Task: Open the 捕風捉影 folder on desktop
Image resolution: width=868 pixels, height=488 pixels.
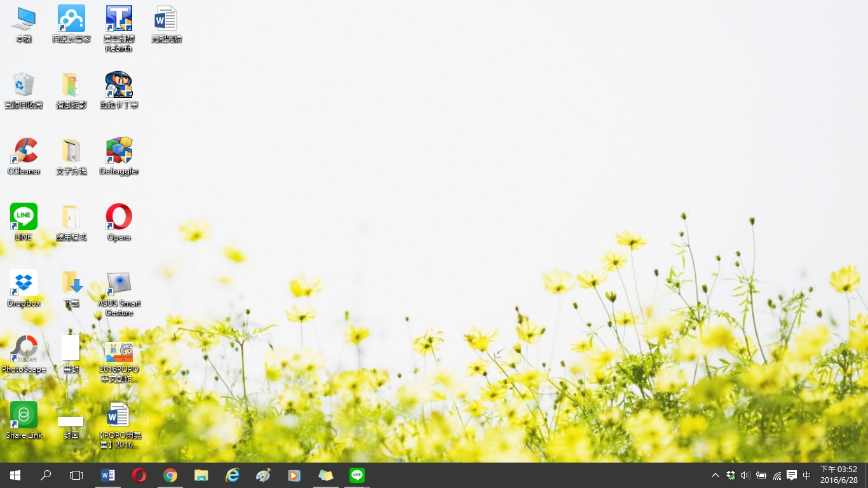Action: pyautogui.click(x=71, y=90)
